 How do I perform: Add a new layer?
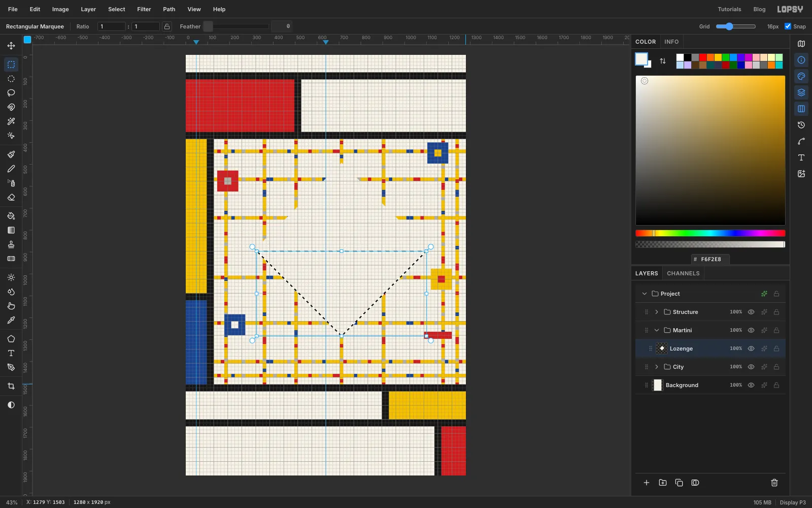click(x=647, y=483)
